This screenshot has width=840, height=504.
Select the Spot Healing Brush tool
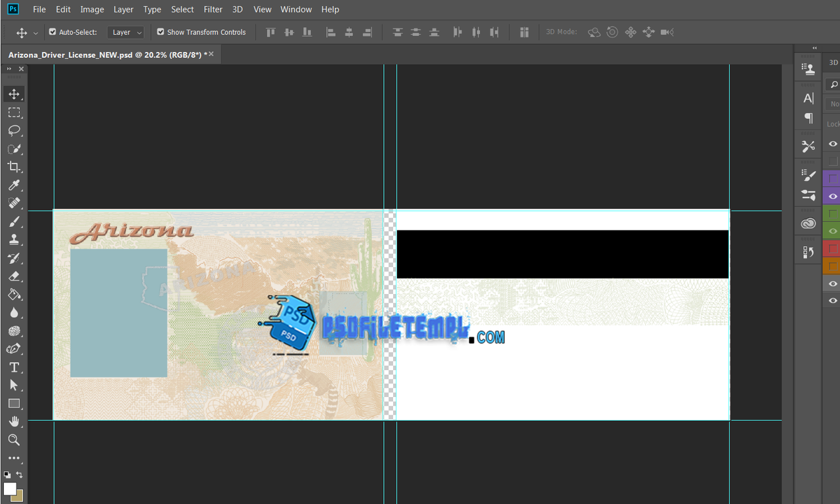point(14,203)
